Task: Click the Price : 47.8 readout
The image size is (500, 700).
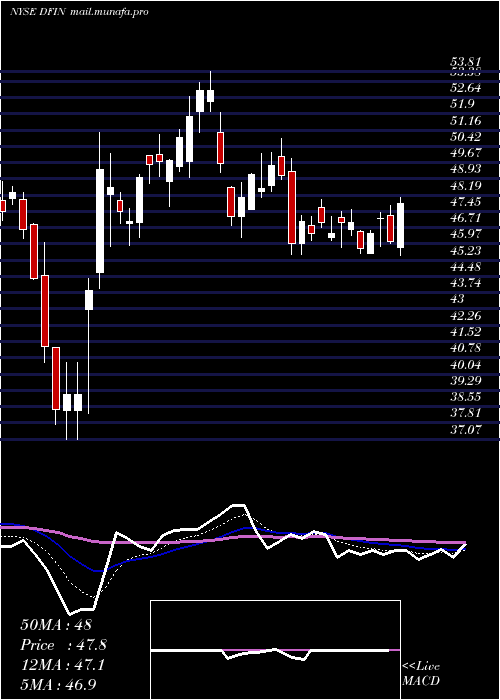Action: [64, 645]
